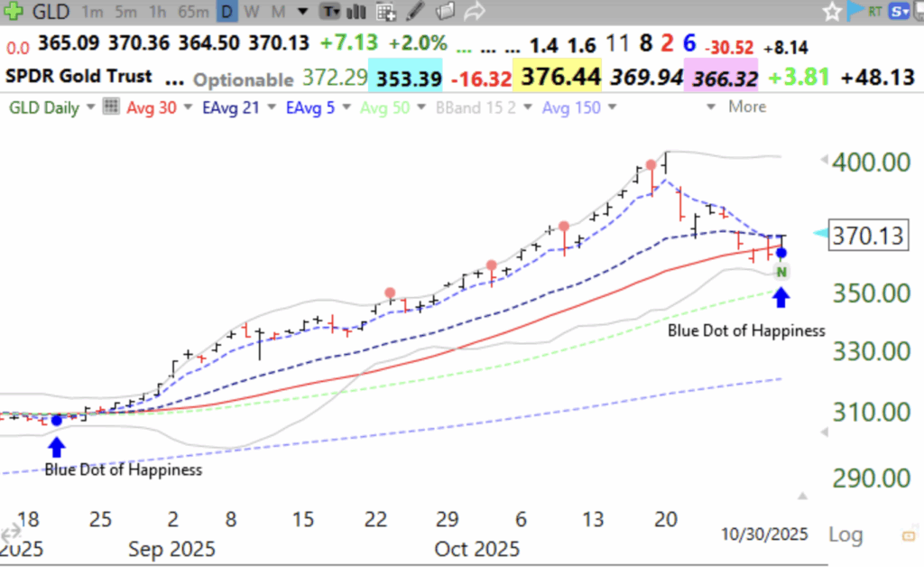Click the 370.13 price axis label
Screen dimensions: 924x567
point(867,236)
